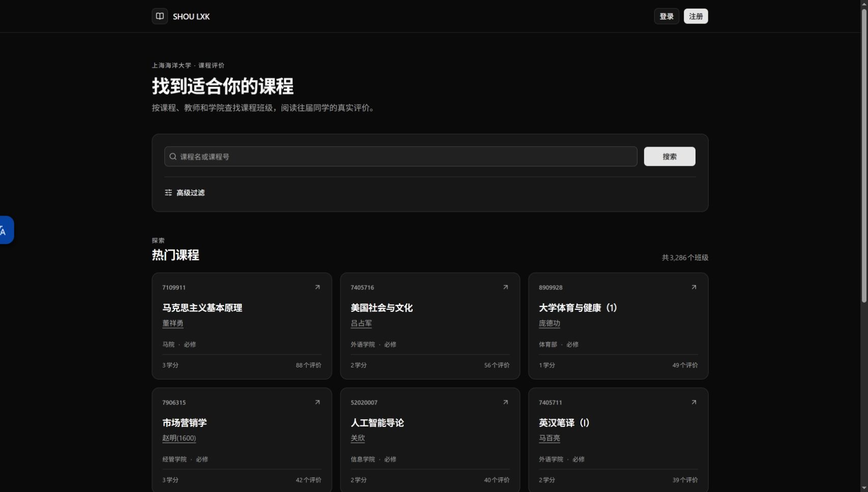Click the SHOU LXK book logo icon
868x492 pixels.
point(160,16)
